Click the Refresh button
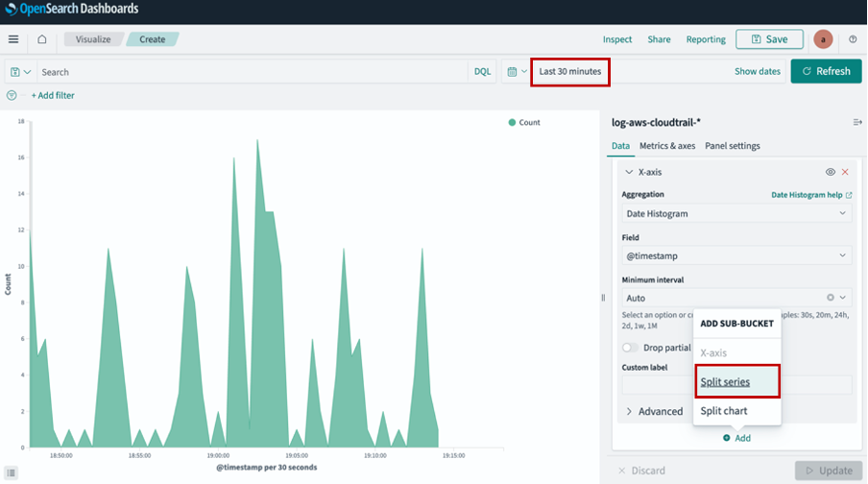 pyautogui.click(x=826, y=71)
